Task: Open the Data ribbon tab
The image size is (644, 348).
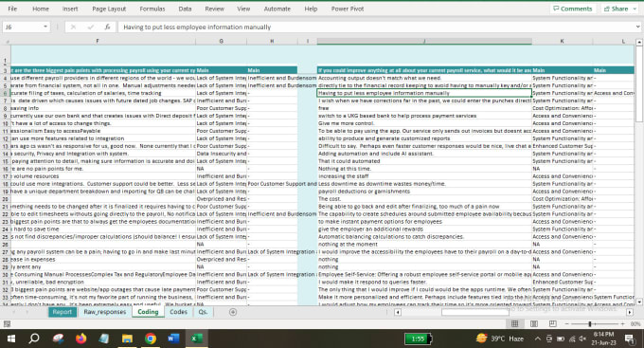Action: pyautogui.click(x=185, y=9)
